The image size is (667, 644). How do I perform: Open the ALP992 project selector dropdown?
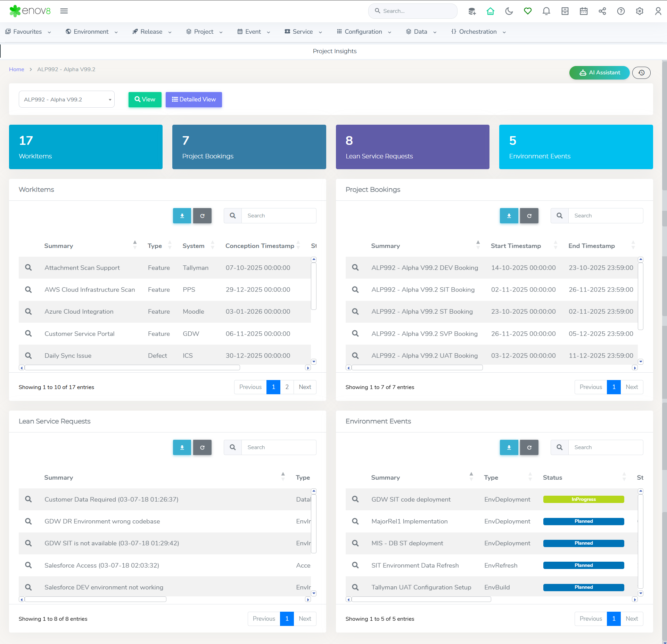pos(67,99)
